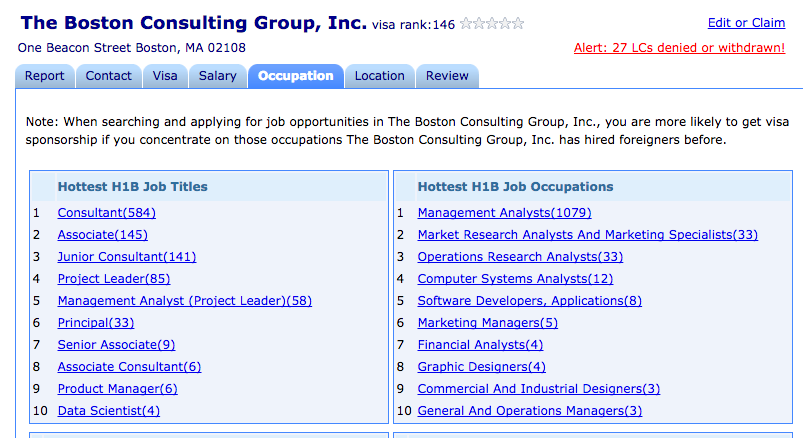Open Management Analysts(1079) occupation link
Image resolution: width=803 pixels, height=438 pixels.
coord(504,213)
